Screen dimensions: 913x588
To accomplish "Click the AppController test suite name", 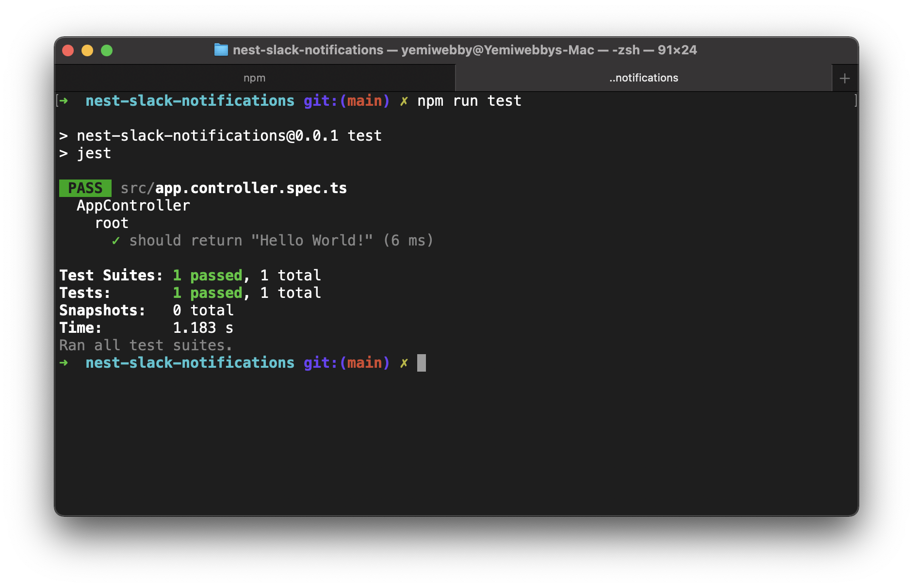I will (x=133, y=205).
